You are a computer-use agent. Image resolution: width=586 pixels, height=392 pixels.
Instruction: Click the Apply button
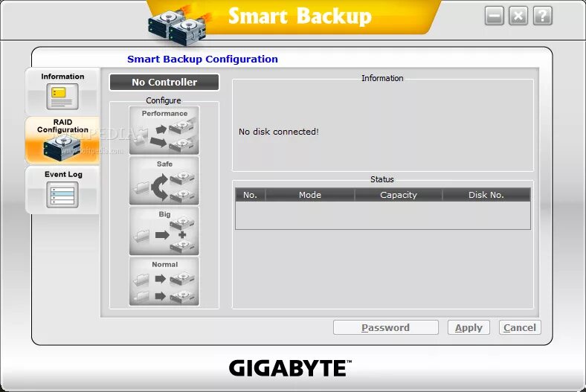[469, 328]
